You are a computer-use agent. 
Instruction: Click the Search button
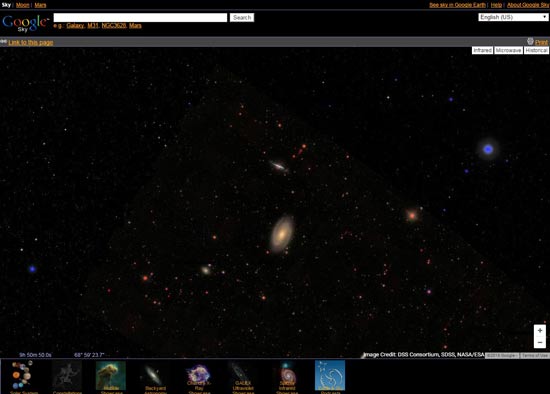coord(242,18)
